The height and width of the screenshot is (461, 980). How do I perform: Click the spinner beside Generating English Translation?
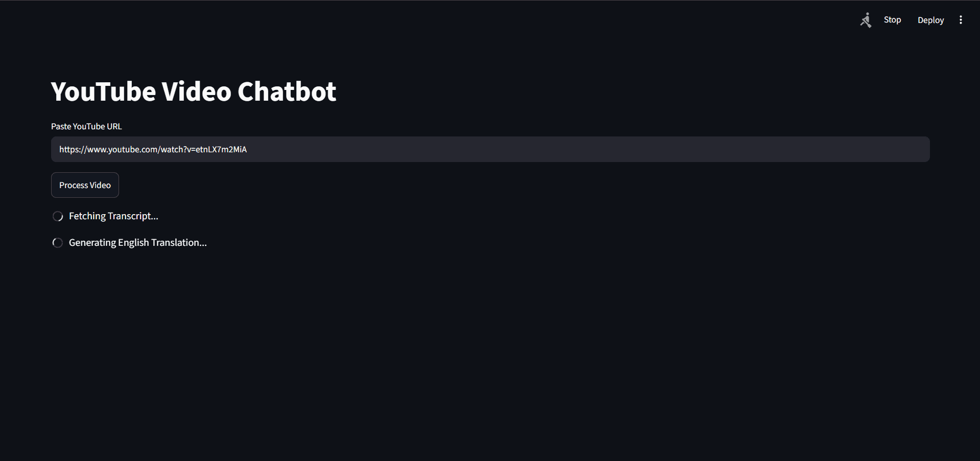58,243
